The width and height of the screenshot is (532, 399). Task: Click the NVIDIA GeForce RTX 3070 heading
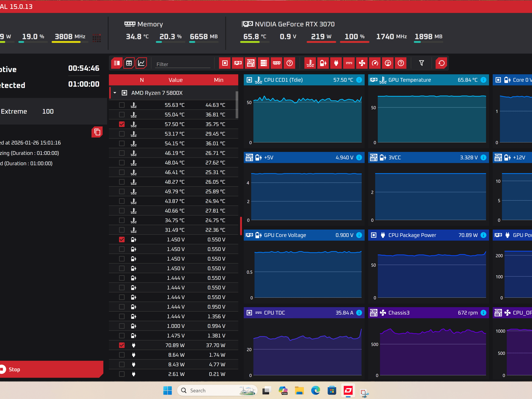click(x=295, y=24)
